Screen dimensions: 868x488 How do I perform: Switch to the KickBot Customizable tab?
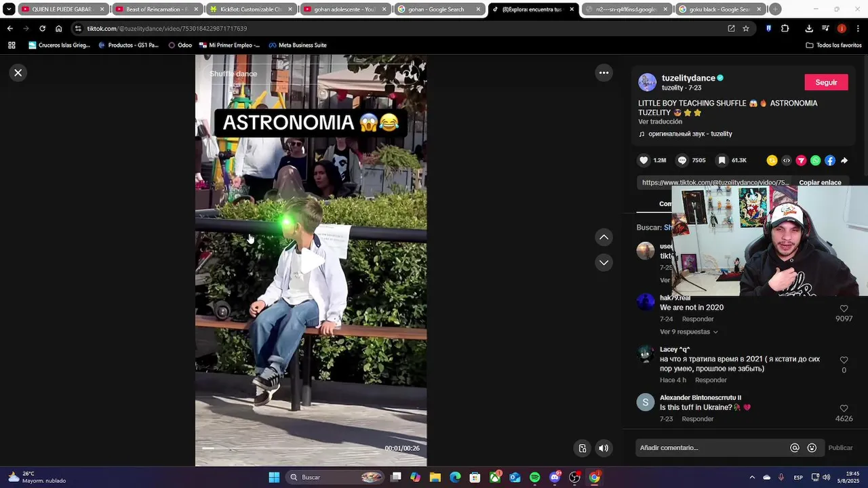pos(251,9)
